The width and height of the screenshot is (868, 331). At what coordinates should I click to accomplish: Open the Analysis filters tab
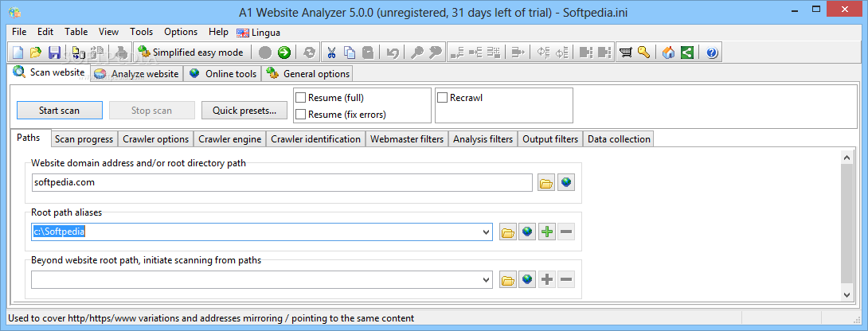[483, 139]
